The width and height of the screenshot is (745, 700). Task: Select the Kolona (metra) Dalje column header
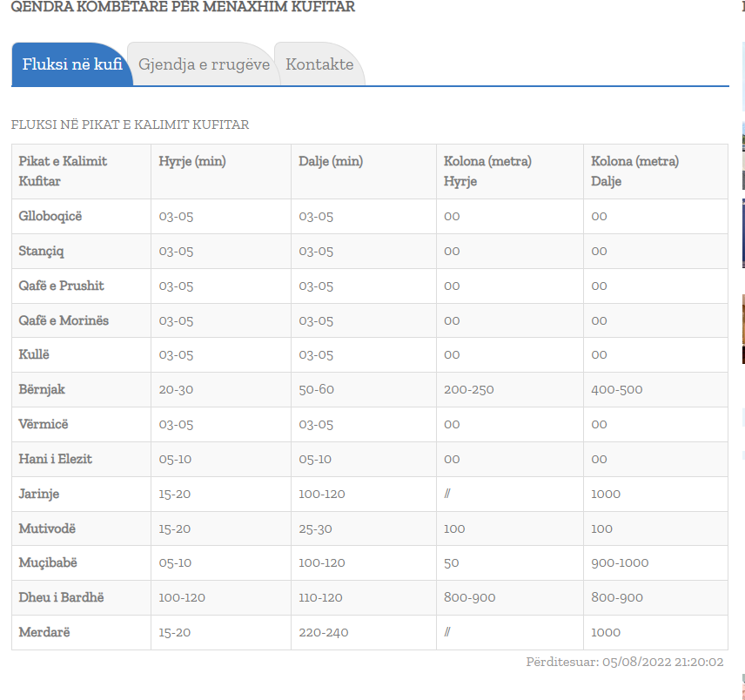[x=634, y=172]
